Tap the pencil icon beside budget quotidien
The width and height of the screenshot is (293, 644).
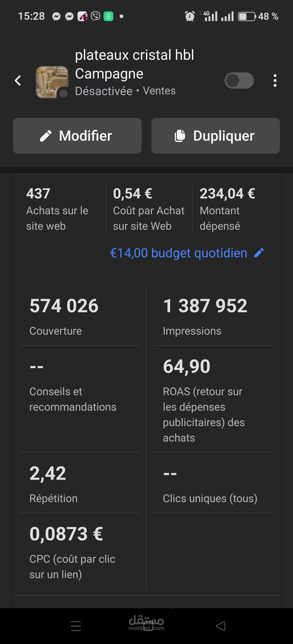[x=259, y=253]
